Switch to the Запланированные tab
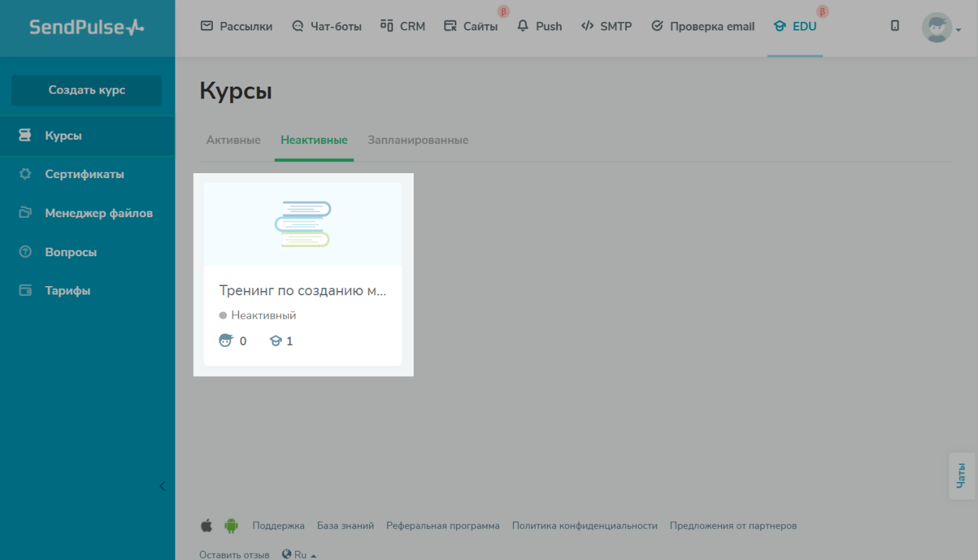The height and width of the screenshot is (560, 978). coord(417,140)
